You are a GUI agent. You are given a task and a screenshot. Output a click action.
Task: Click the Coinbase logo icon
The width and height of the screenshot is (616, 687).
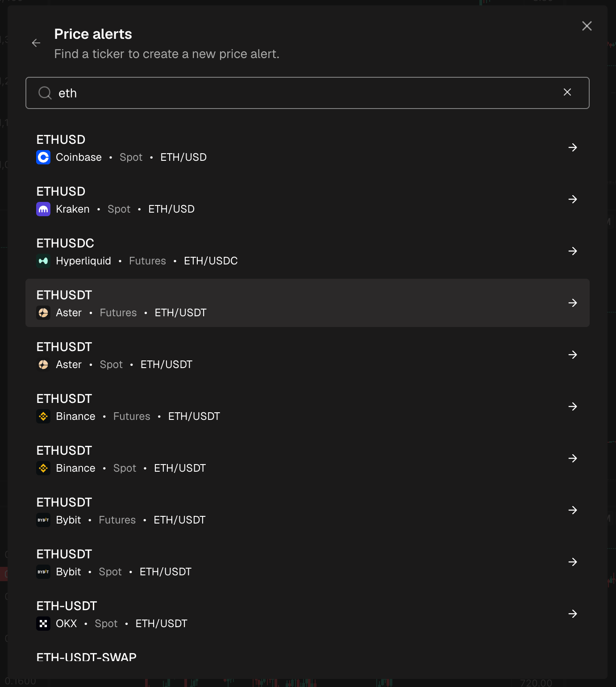click(43, 157)
